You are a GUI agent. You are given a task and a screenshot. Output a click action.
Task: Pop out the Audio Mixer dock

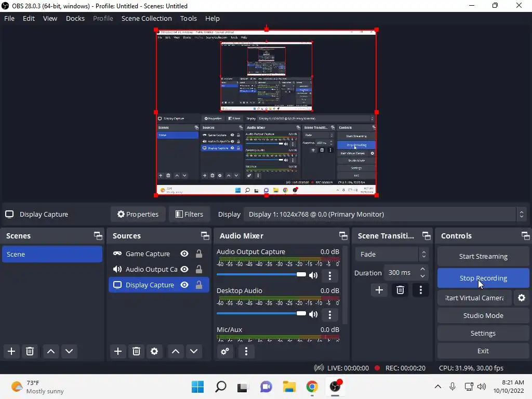[x=343, y=235]
